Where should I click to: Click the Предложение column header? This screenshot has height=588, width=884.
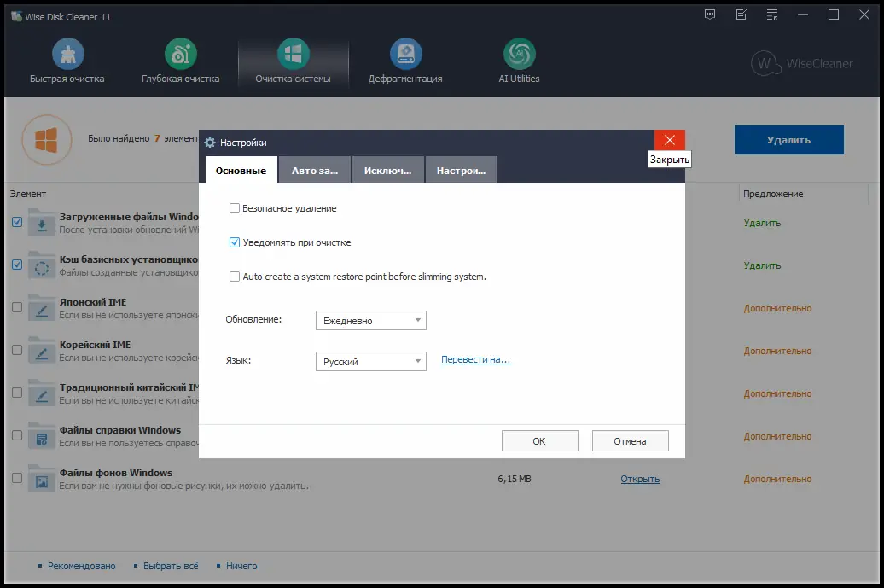(773, 194)
